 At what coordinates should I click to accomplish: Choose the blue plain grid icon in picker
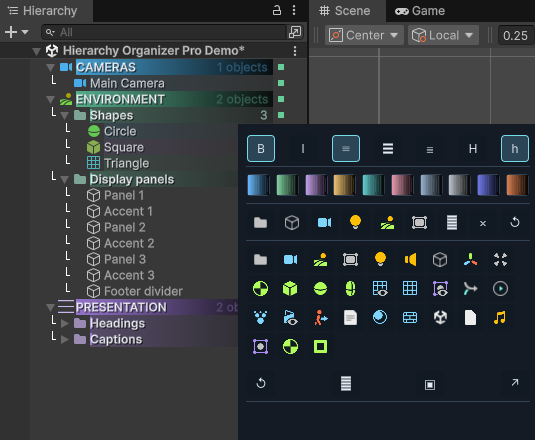pos(410,289)
